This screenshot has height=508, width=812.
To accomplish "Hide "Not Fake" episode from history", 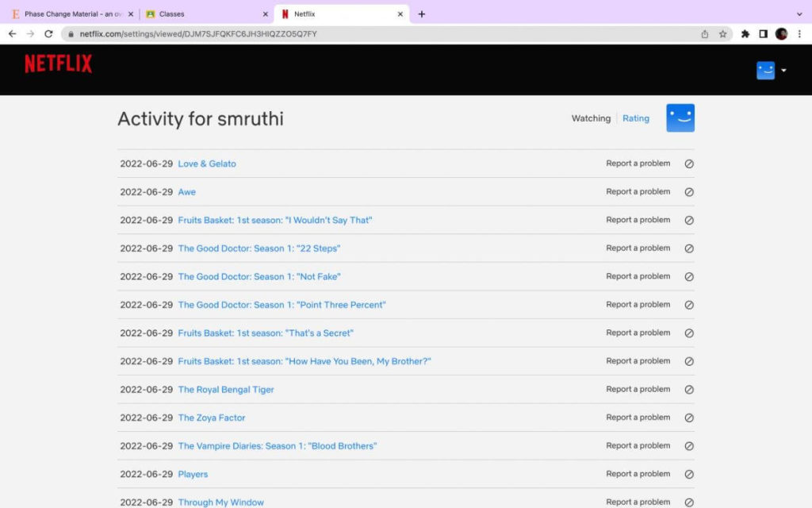I will tap(689, 277).
